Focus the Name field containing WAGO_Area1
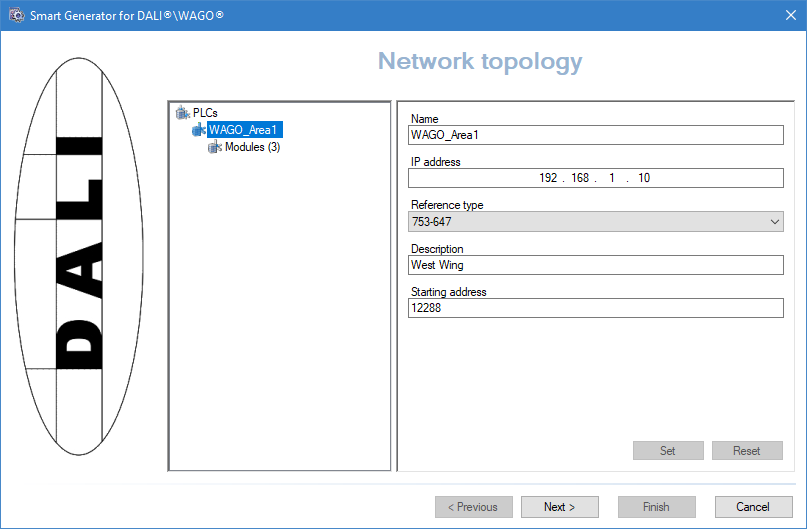The width and height of the screenshot is (807, 529). pos(595,135)
